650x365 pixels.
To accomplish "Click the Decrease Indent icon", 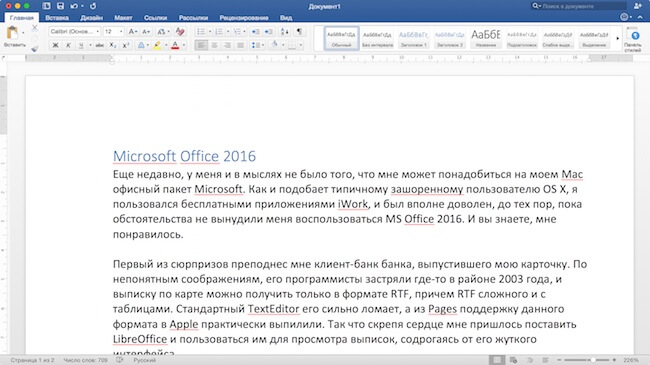I will [x=255, y=32].
